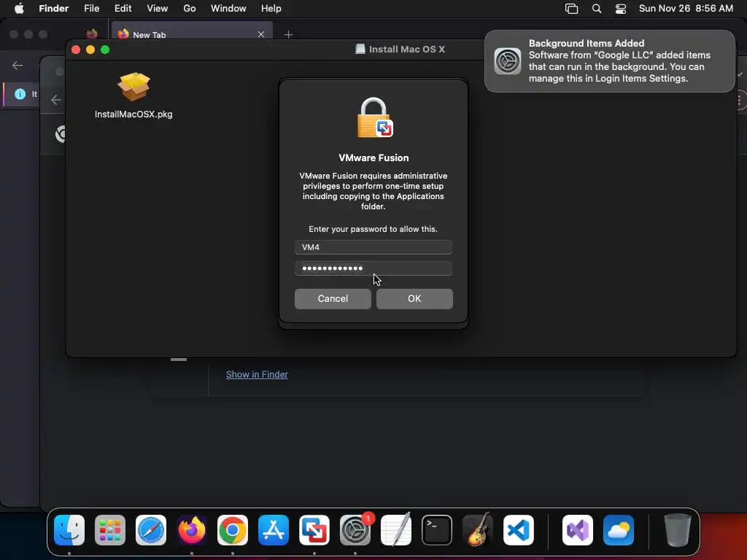Click the password field
The image size is (747, 560).
tap(373, 268)
